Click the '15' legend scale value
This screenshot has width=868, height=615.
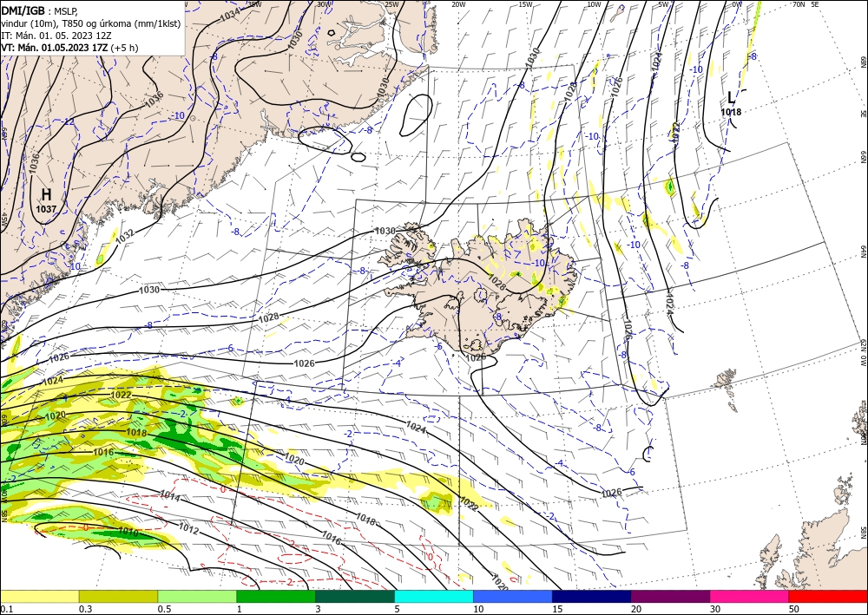point(557,609)
